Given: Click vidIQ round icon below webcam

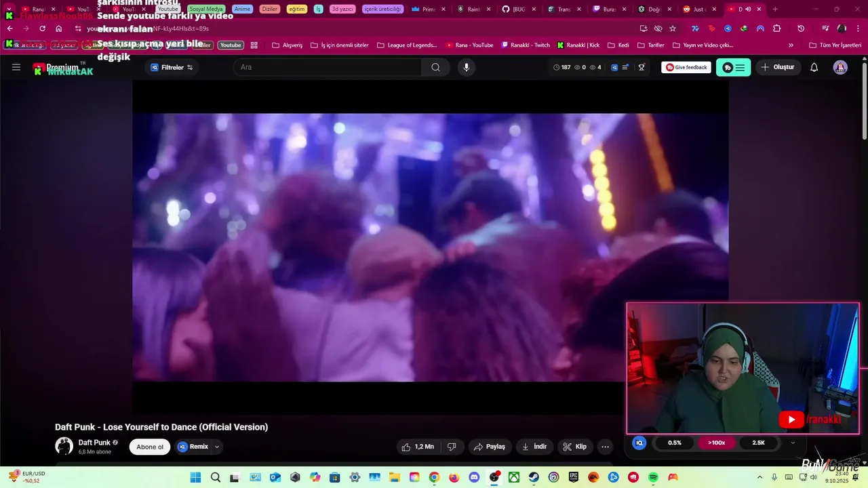Looking at the screenshot, I should pos(639,443).
